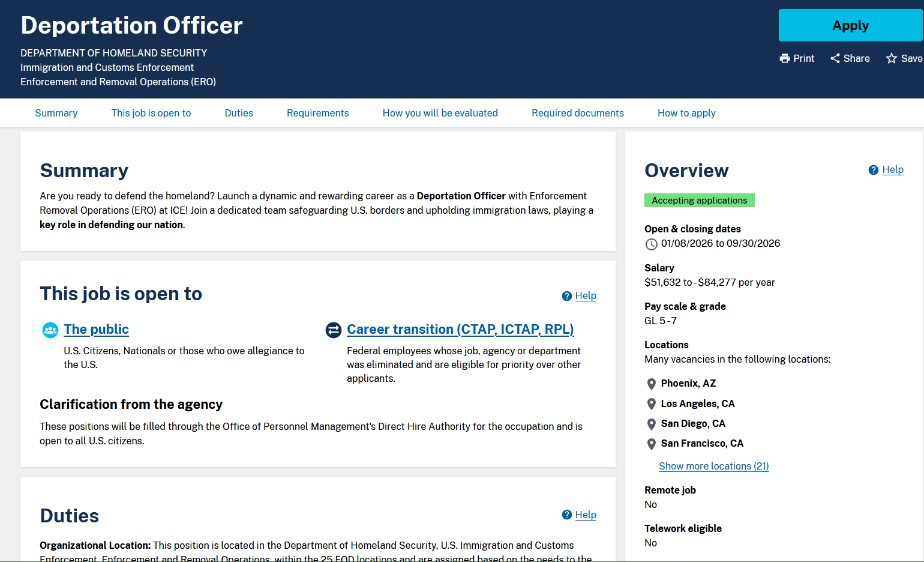Click the Phoenix, AZ location text
The height and width of the screenshot is (562, 924).
[688, 383]
